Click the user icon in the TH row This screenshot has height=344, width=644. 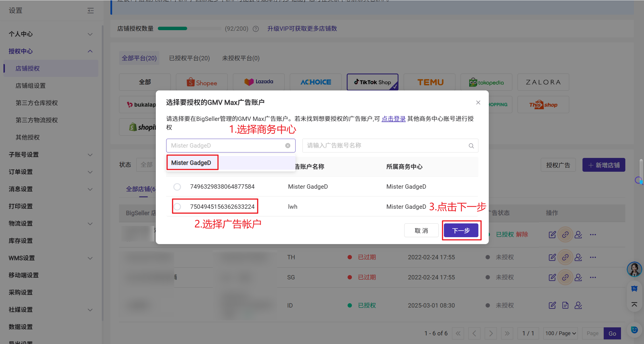click(578, 257)
